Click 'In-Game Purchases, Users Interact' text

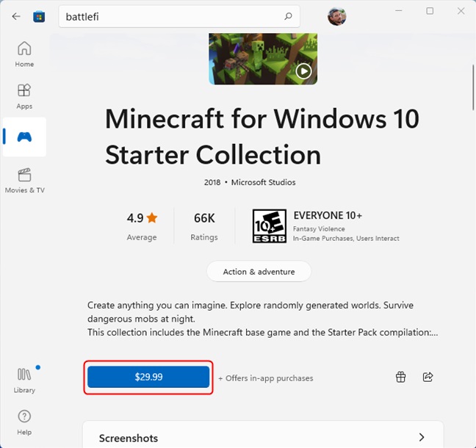[346, 238]
